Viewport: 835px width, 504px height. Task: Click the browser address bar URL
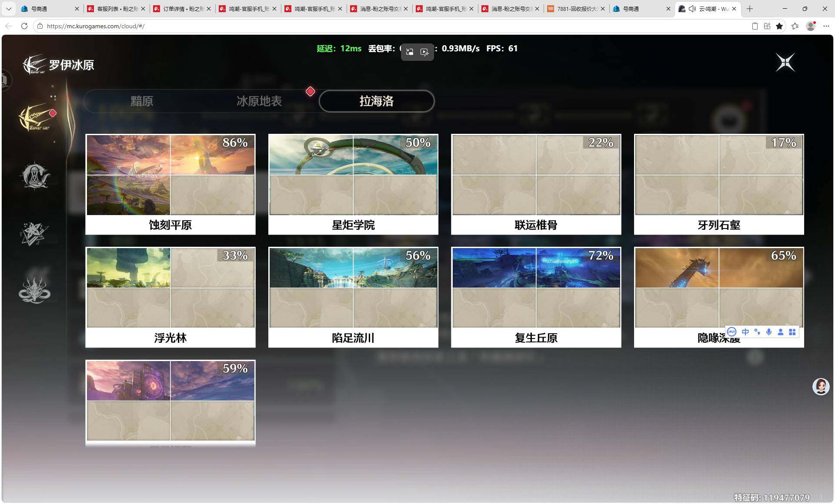[96, 26]
